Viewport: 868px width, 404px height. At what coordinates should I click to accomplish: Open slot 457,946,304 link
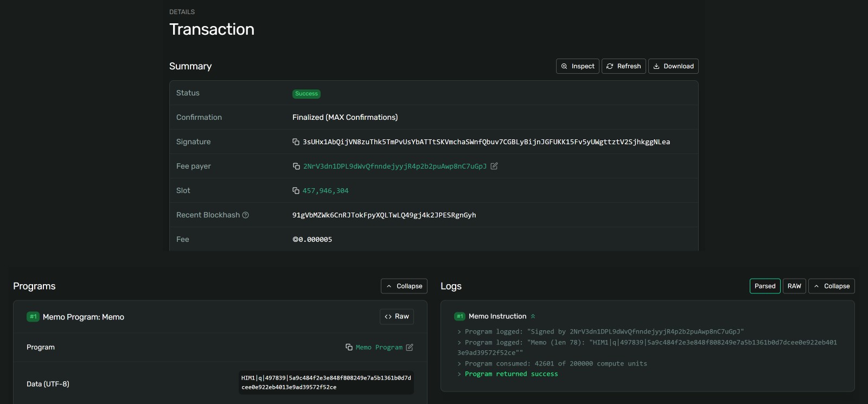(x=325, y=191)
